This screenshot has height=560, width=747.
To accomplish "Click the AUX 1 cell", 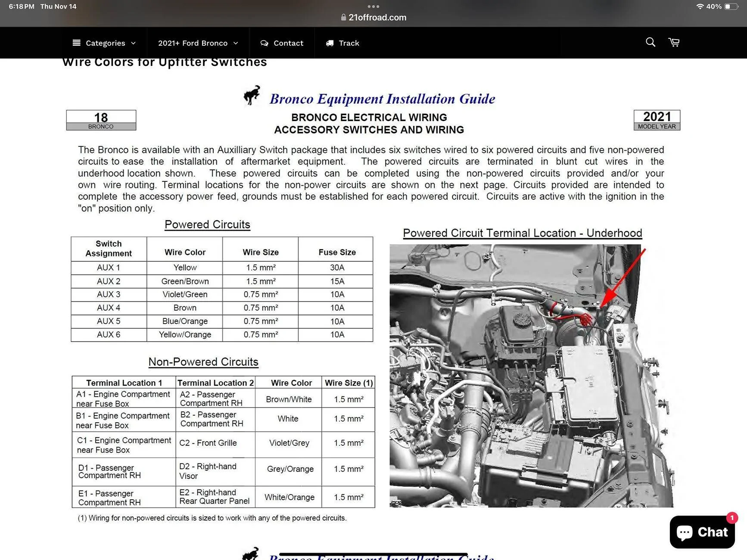I will (x=109, y=268).
